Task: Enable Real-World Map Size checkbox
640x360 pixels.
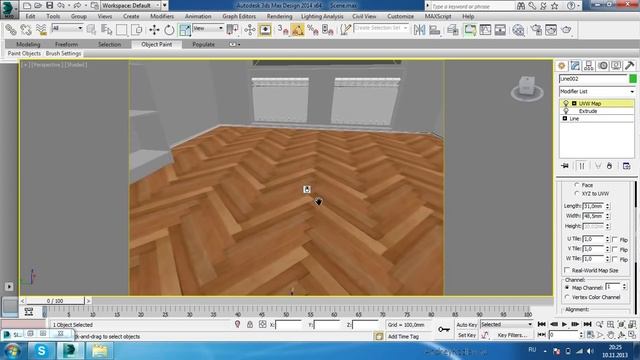Action: pos(567,270)
